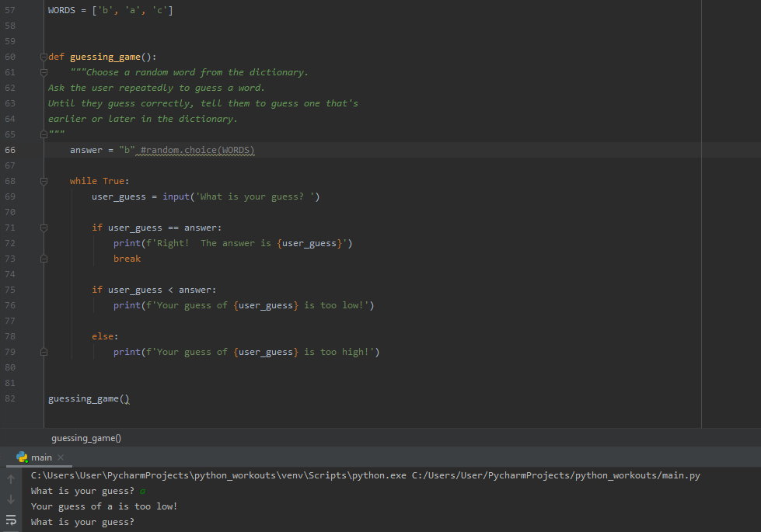Screen dimensions: 761x532
Task: Click the else: keyword line
Action: coord(105,336)
